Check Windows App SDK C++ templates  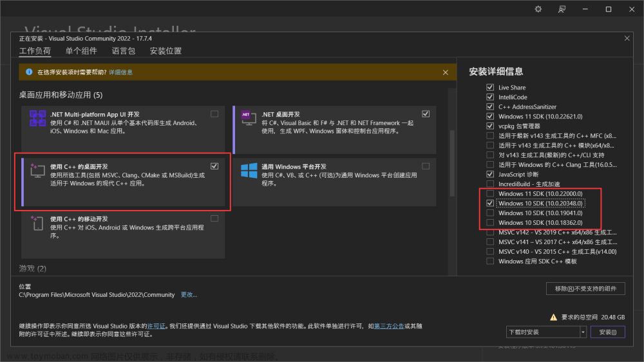[x=490, y=261]
